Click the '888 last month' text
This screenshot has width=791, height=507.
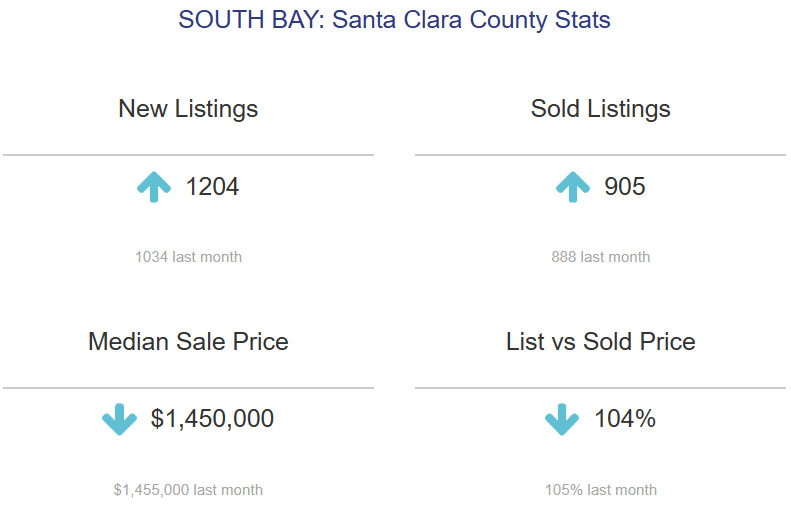coord(600,257)
